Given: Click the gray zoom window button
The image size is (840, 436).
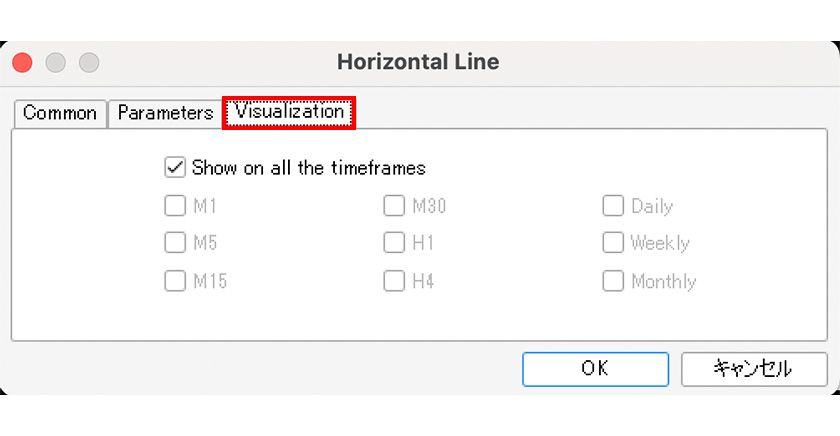Looking at the screenshot, I should (89, 62).
